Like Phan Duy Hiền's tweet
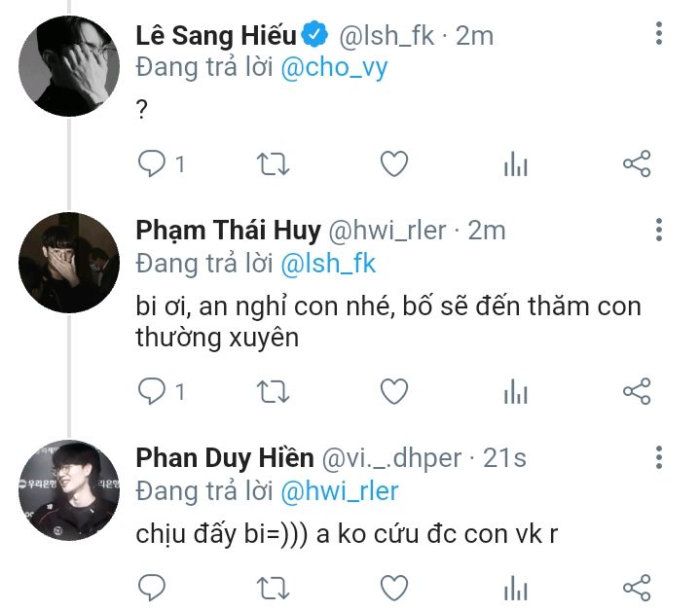 point(393,587)
